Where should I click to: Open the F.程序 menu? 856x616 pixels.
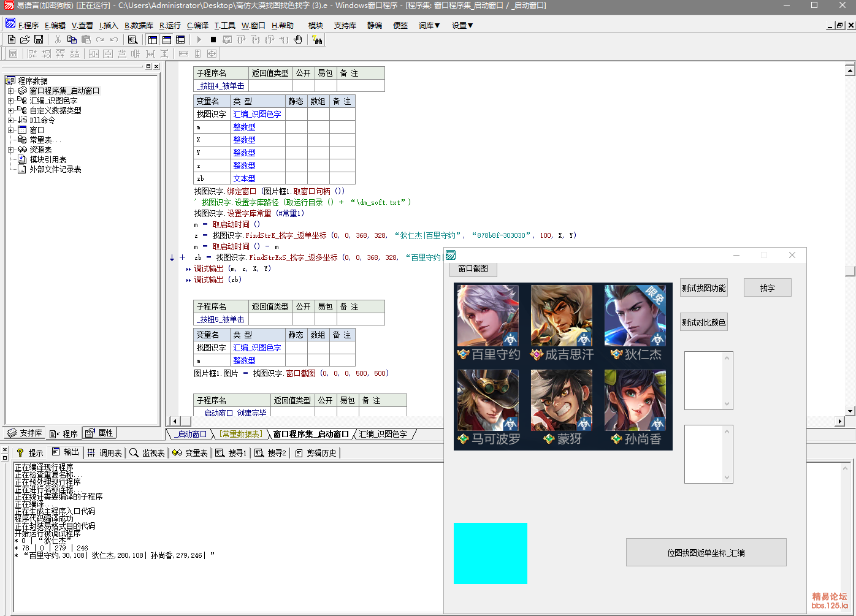point(28,25)
